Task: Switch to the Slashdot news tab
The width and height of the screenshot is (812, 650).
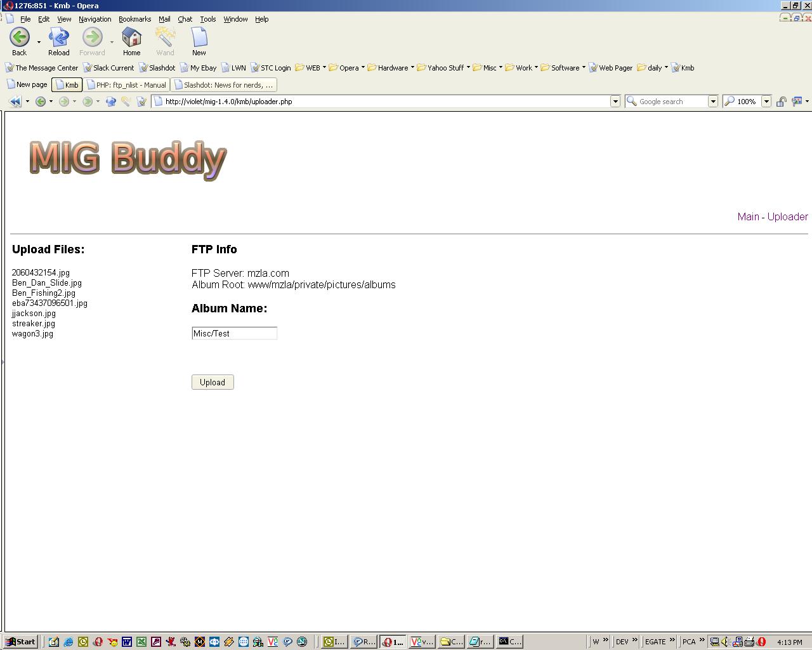Action: click(224, 85)
